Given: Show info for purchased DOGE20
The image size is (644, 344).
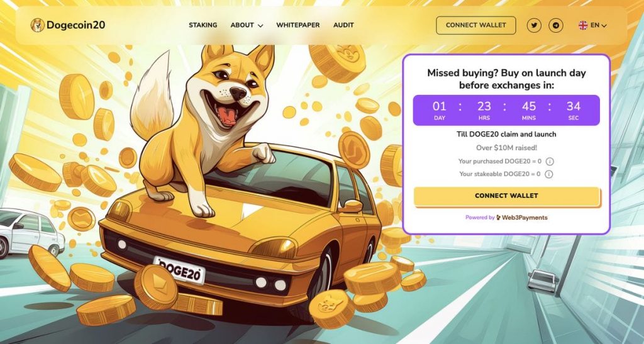Looking at the screenshot, I should tap(550, 162).
